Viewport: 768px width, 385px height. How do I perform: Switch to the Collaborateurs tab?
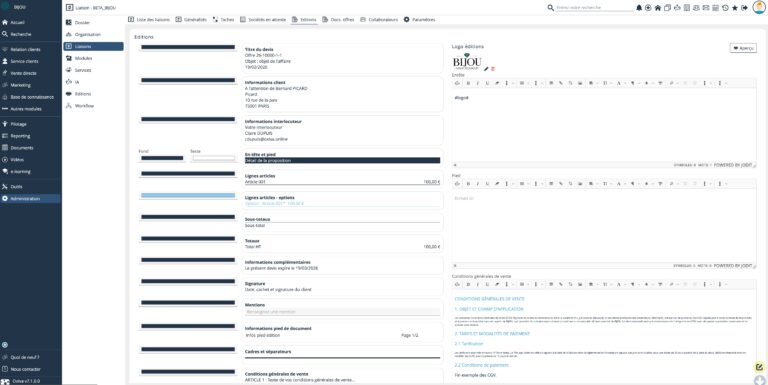tap(379, 20)
